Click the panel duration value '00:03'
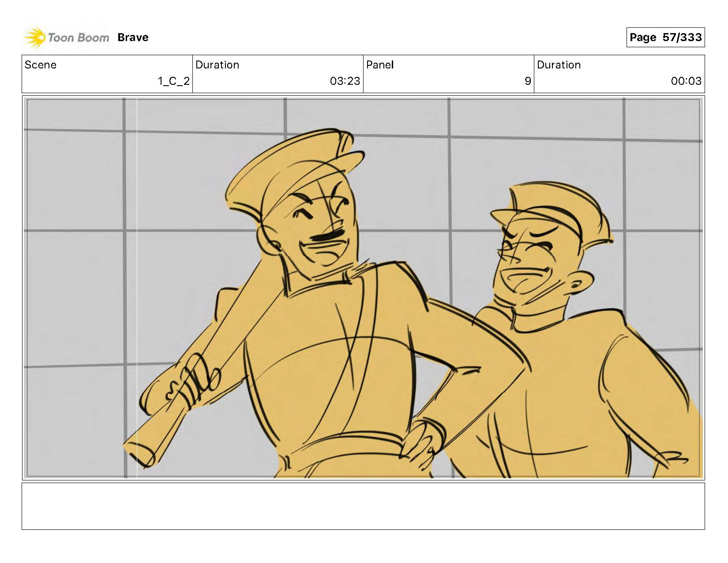This screenshot has height=563, width=728. point(686,81)
